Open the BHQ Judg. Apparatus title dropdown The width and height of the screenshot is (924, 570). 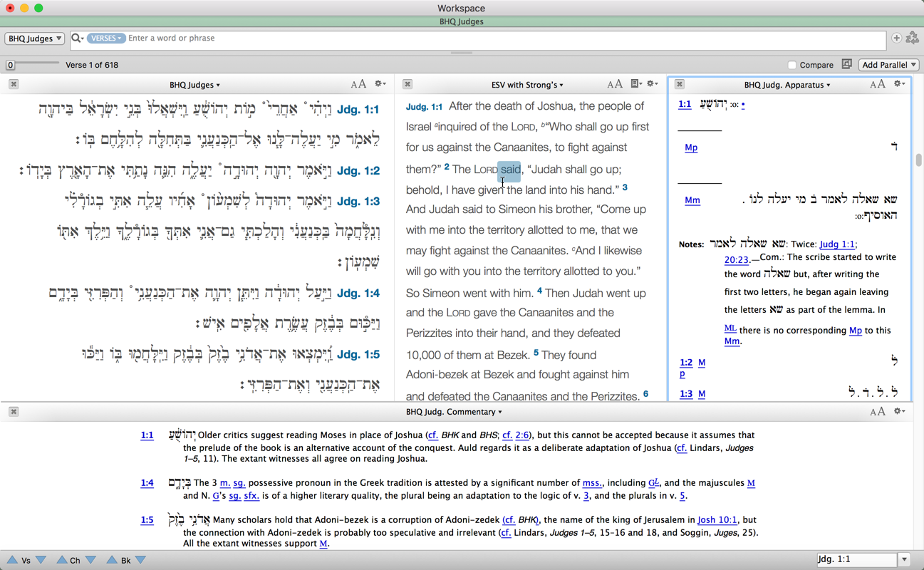[787, 85]
